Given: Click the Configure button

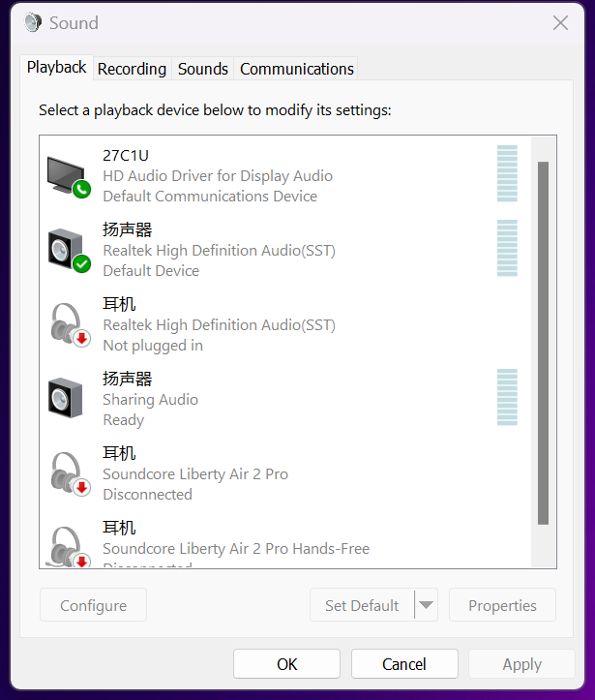Looking at the screenshot, I should pyautogui.click(x=93, y=605).
